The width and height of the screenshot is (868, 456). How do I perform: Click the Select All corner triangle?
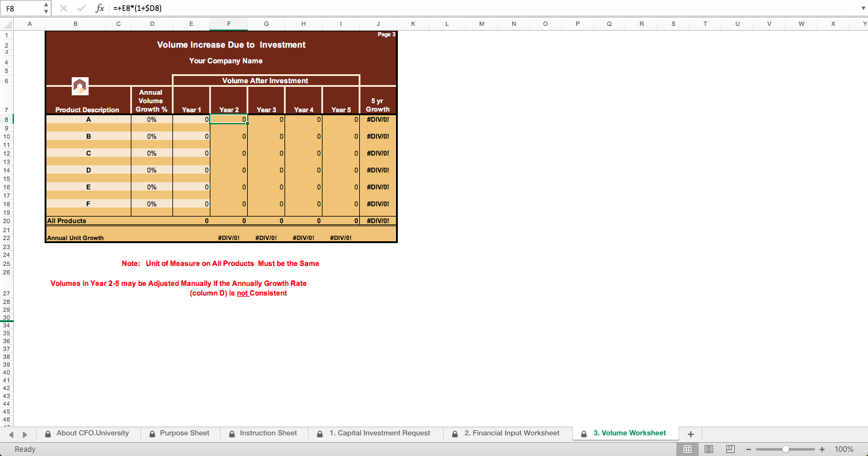7,24
